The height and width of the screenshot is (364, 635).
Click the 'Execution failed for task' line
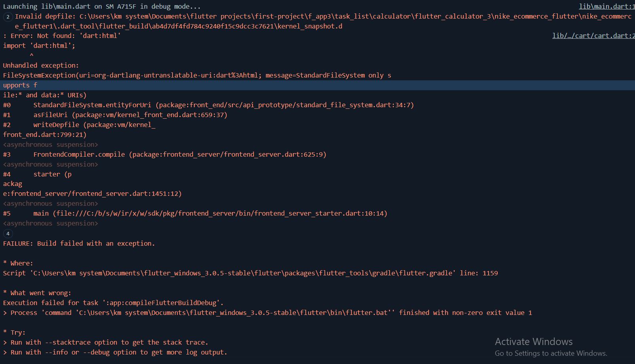click(x=113, y=303)
